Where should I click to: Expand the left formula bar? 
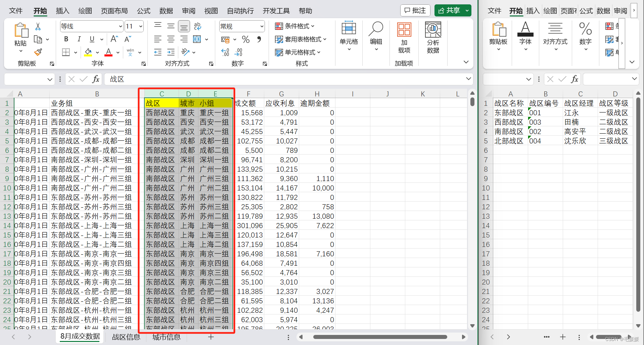point(468,79)
